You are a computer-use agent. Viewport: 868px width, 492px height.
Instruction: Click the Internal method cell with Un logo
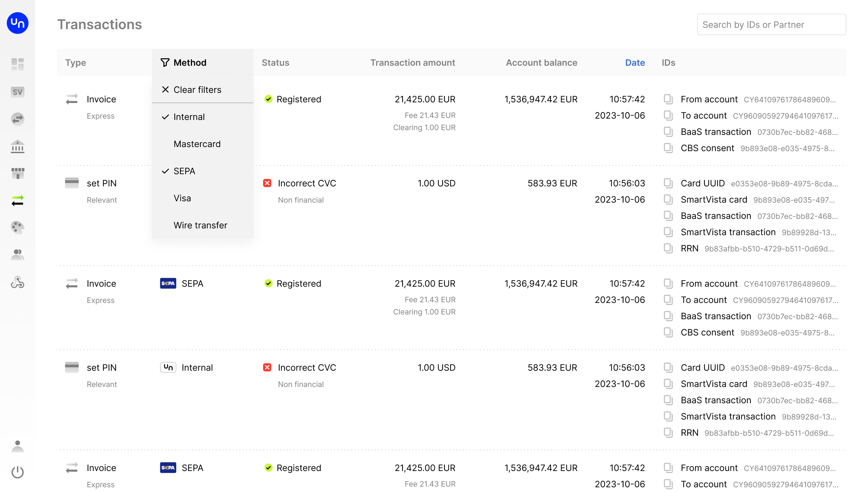pos(186,368)
